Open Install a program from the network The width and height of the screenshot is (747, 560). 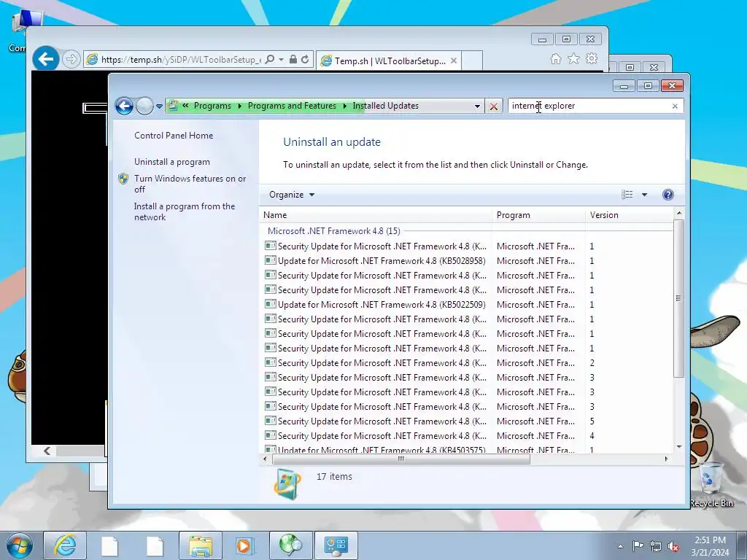(x=185, y=211)
